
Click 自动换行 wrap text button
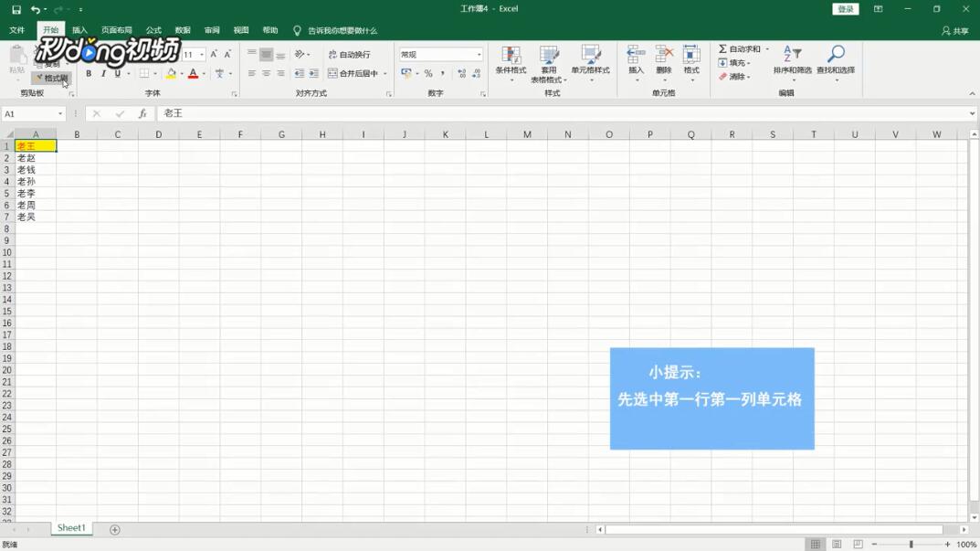point(350,55)
